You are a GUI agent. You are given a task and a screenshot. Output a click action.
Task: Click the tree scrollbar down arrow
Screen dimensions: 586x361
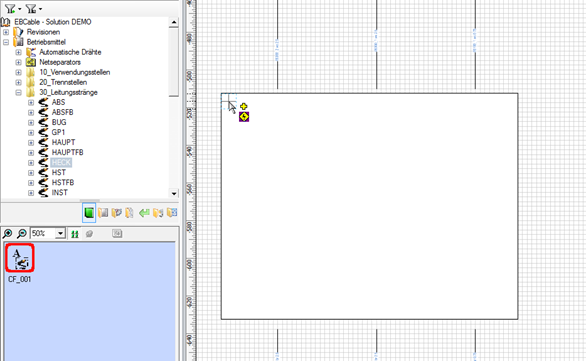(x=174, y=194)
